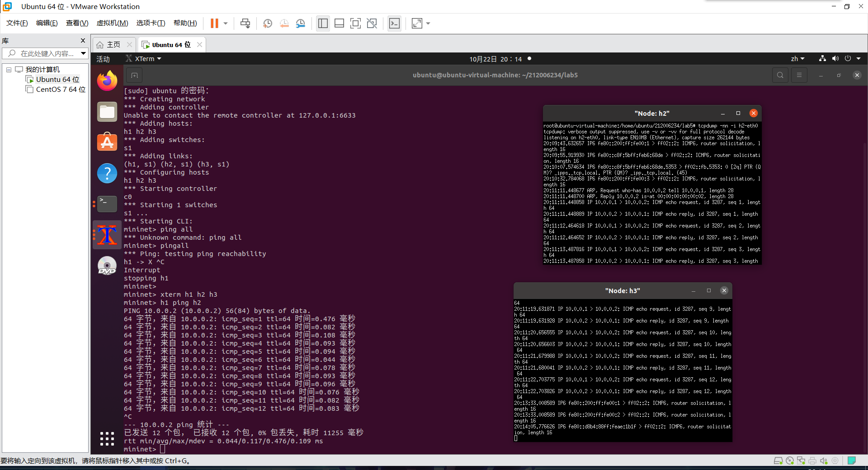
Task: Collapse the 我的计算机 tree node
Action: coord(9,70)
